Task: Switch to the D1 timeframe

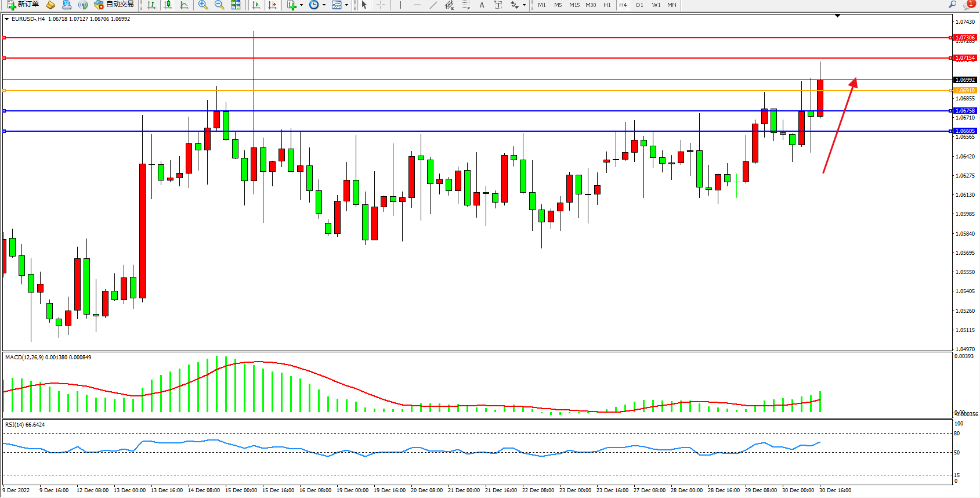Action: tap(639, 5)
